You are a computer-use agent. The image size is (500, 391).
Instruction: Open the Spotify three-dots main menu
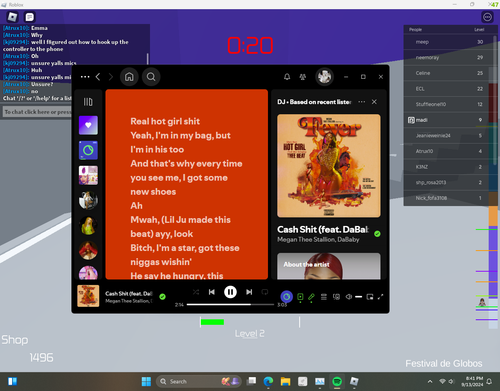click(85, 77)
